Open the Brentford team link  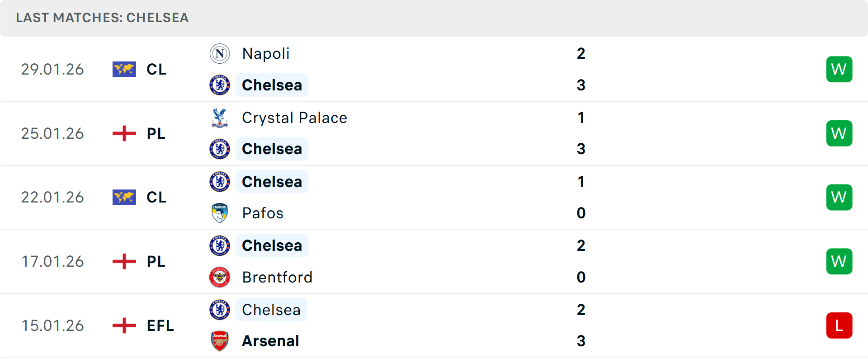click(x=277, y=277)
